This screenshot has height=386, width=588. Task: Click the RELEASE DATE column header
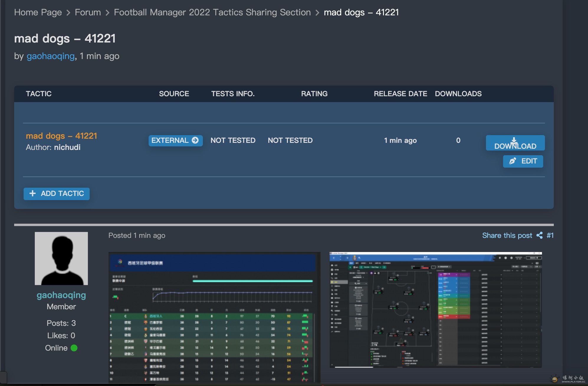400,94
